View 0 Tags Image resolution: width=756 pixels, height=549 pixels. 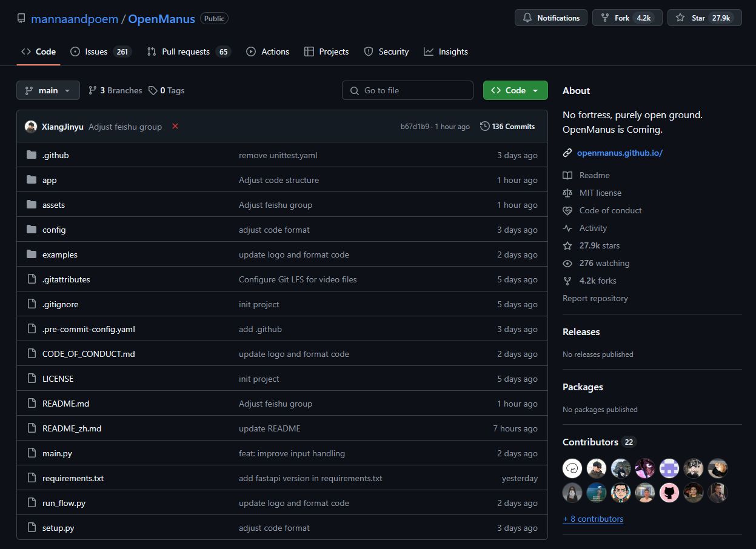[x=167, y=90]
